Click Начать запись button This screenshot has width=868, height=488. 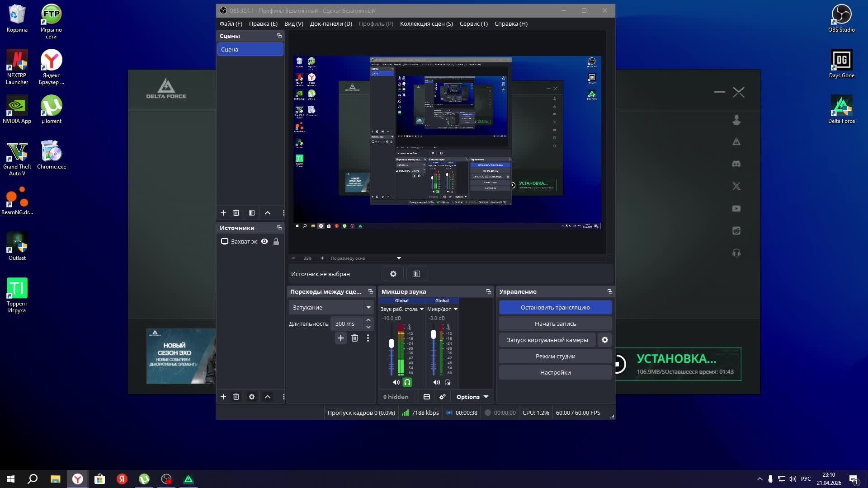(555, 324)
